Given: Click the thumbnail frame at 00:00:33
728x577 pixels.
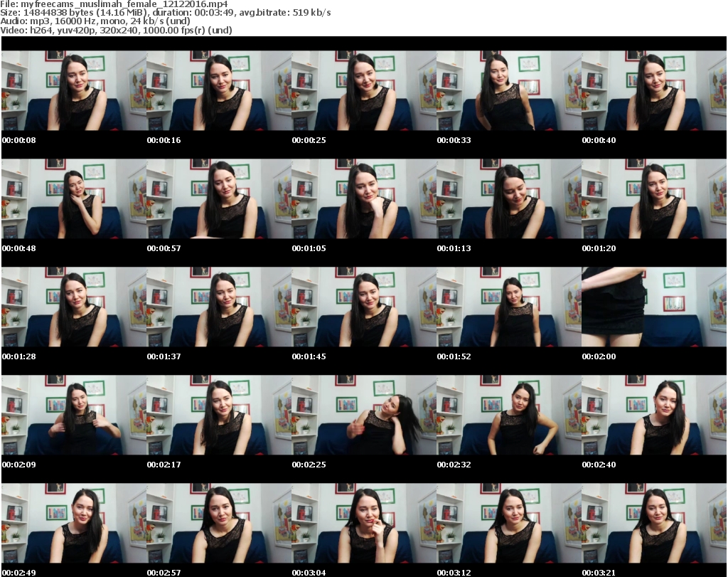Looking at the screenshot, I should pyautogui.click(x=509, y=90).
